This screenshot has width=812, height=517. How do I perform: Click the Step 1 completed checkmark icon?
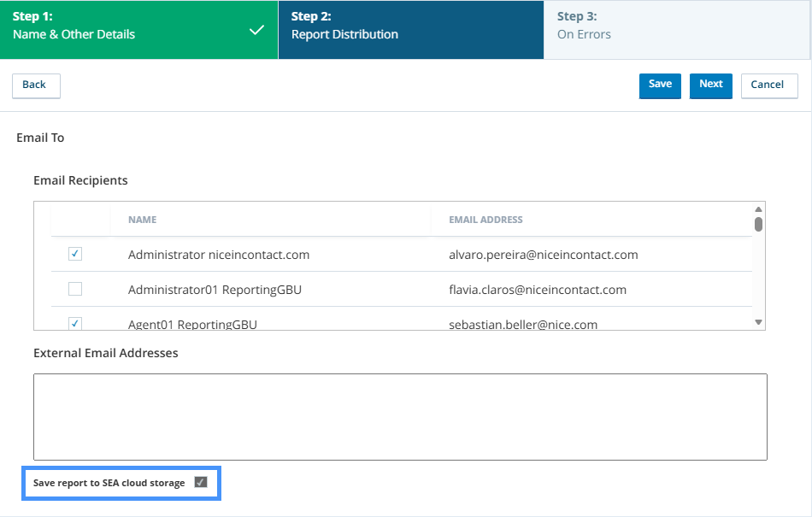coord(257,30)
